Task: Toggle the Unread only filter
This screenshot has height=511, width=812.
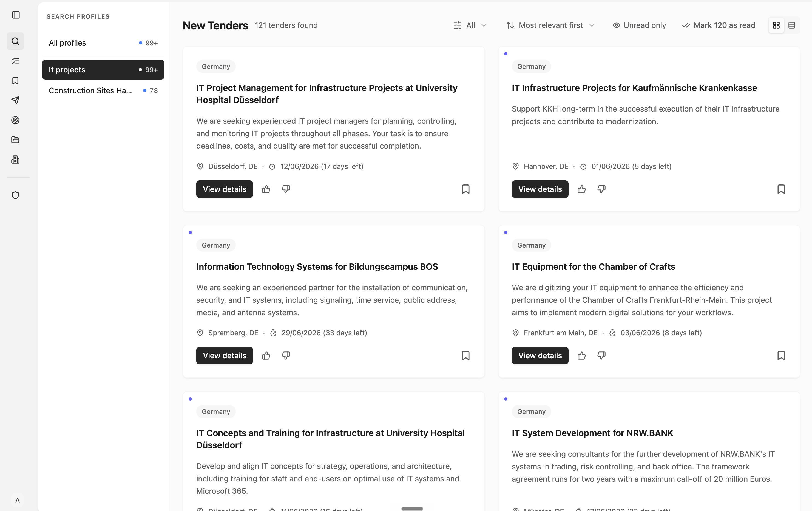Action: [x=639, y=25]
